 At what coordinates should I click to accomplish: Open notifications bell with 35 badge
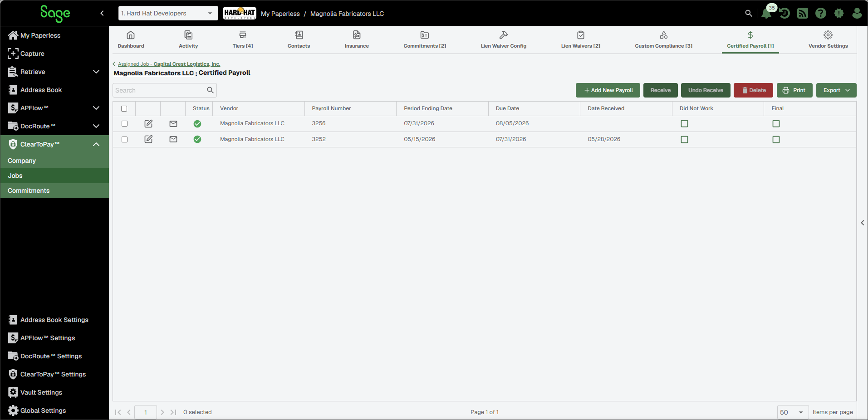767,13
